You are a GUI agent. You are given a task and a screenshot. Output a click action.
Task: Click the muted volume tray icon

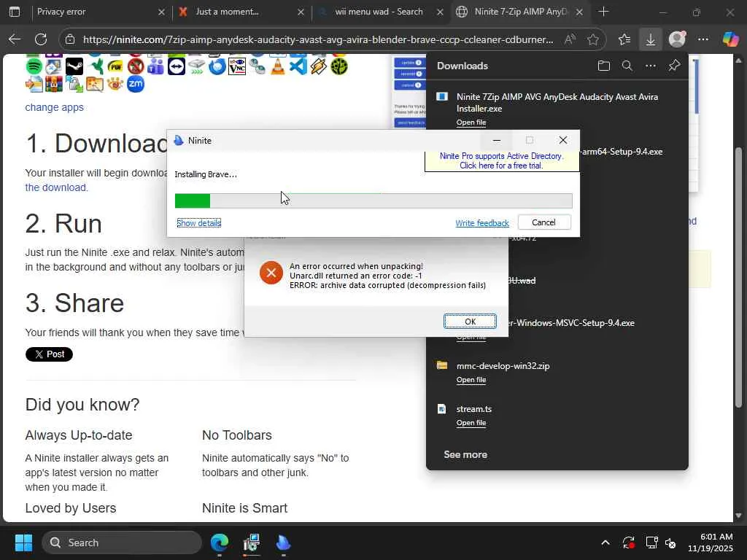pos(670,542)
